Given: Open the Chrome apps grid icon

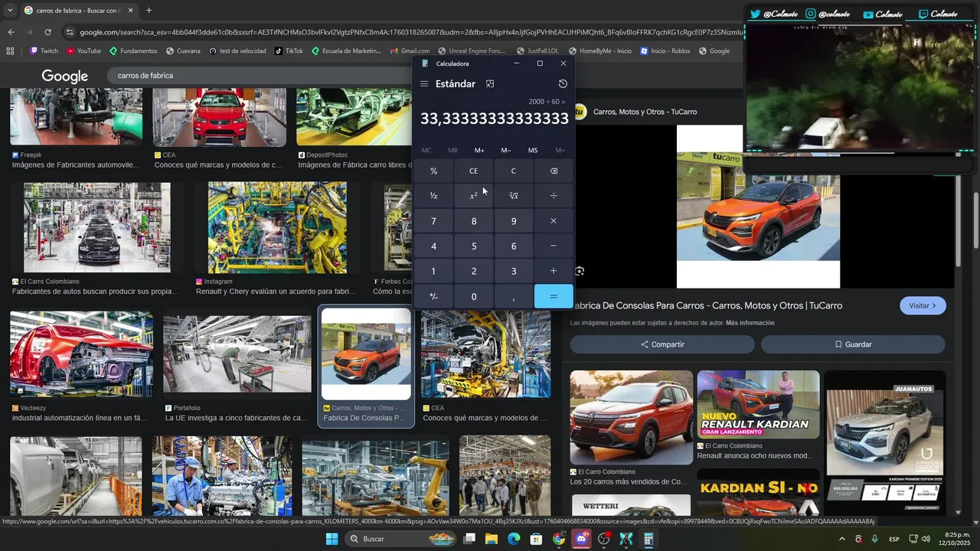Looking at the screenshot, I should click(10, 51).
